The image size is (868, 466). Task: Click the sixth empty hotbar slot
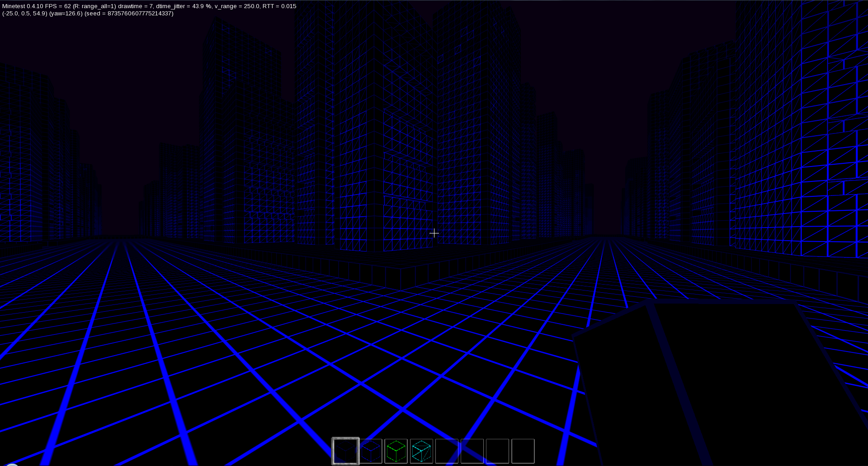tap(472, 451)
